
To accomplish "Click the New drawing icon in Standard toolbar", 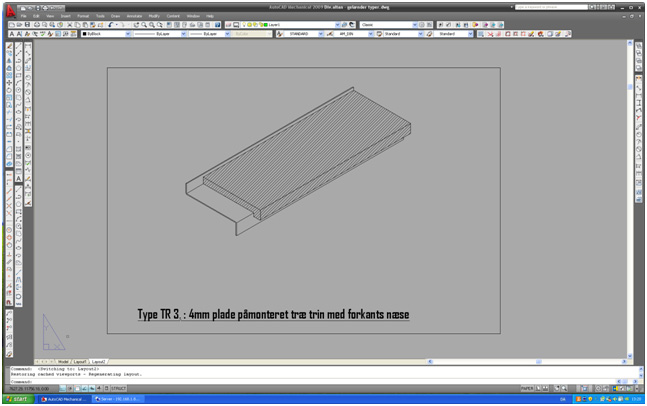I will tap(12, 25).
